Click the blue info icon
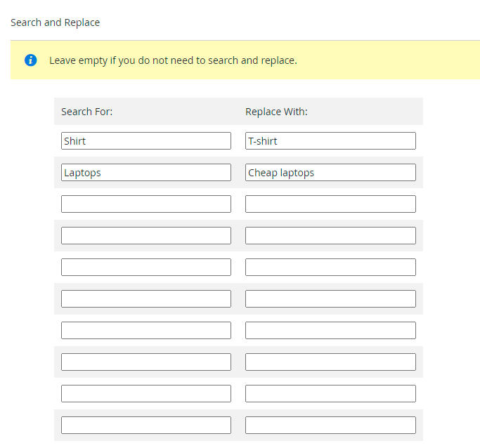Image resolution: width=480 pixels, height=448 pixels. (x=30, y=60)
